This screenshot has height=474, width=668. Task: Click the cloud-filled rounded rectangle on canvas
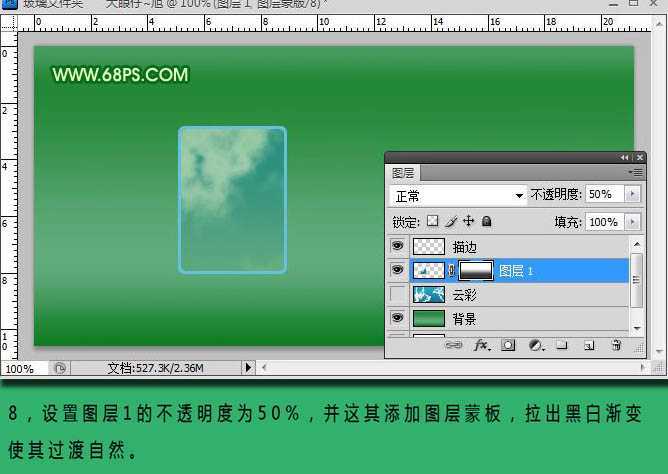point(232,200)
